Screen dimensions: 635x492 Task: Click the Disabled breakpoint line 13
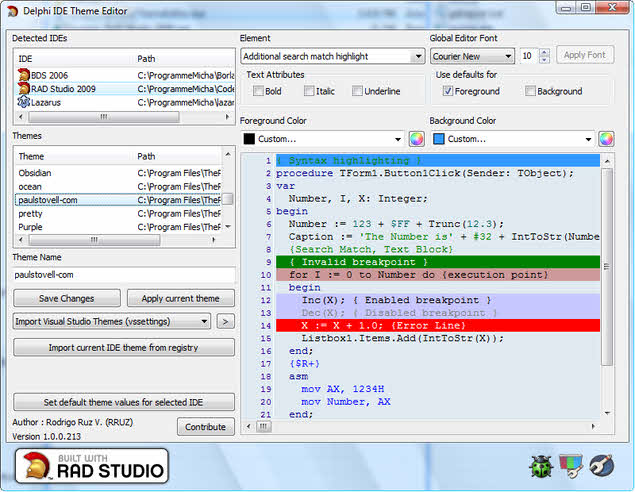438,313
